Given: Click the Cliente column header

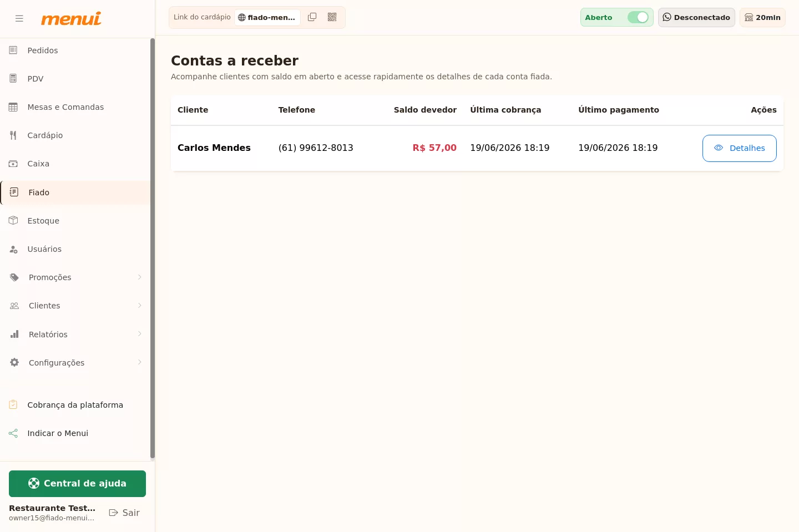Looking at the screenshot, I should tap(193, 110).
